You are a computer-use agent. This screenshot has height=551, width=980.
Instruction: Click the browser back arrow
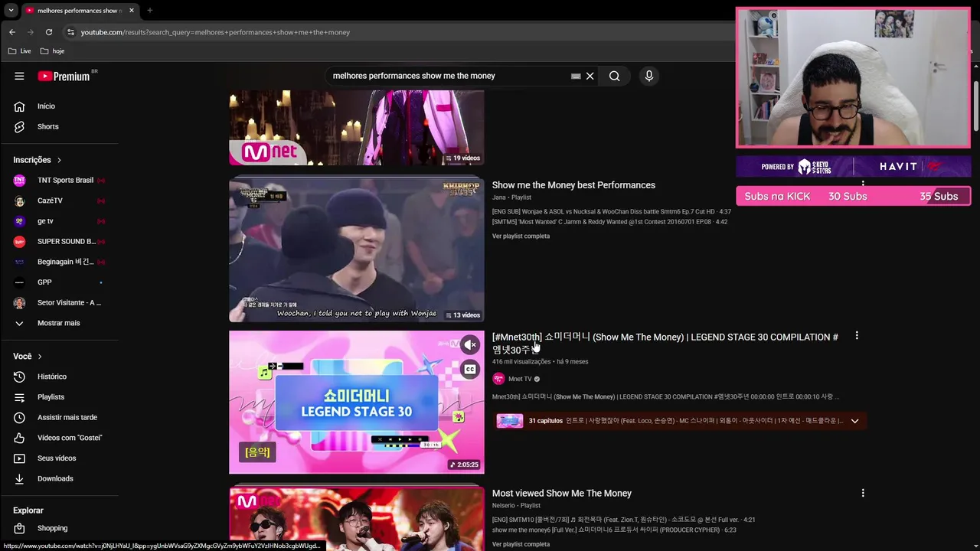pos(12,32)
